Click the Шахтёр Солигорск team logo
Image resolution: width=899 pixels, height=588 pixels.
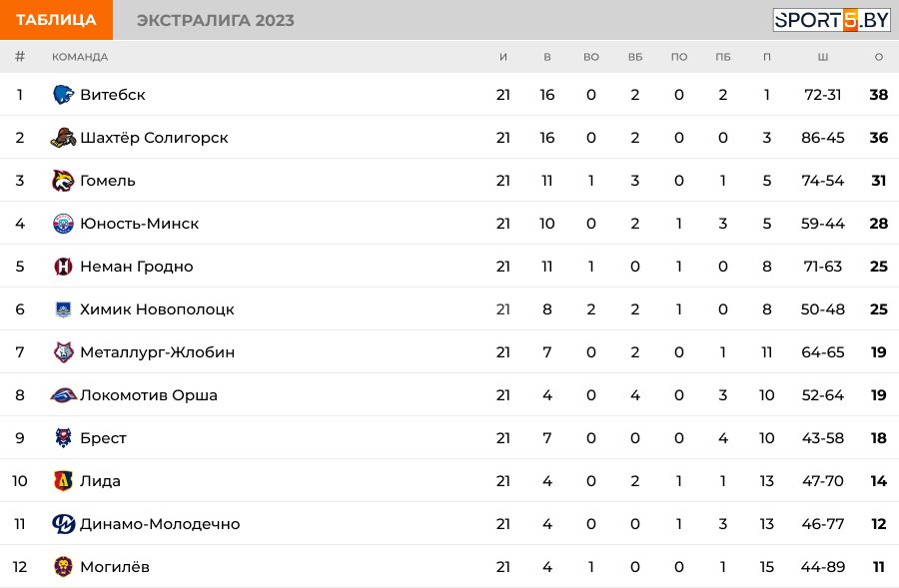pos(63,138)
